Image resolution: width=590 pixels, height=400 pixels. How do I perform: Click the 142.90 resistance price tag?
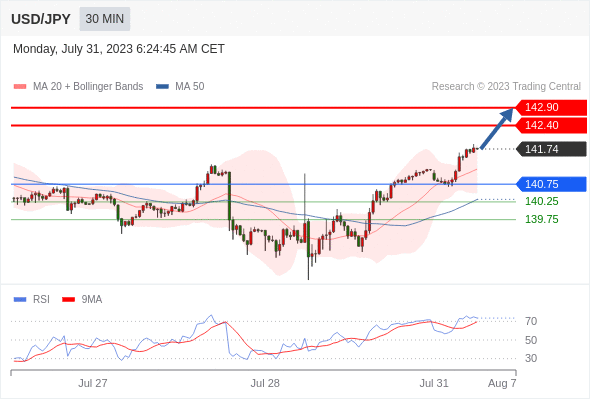[x=551, y=108]
